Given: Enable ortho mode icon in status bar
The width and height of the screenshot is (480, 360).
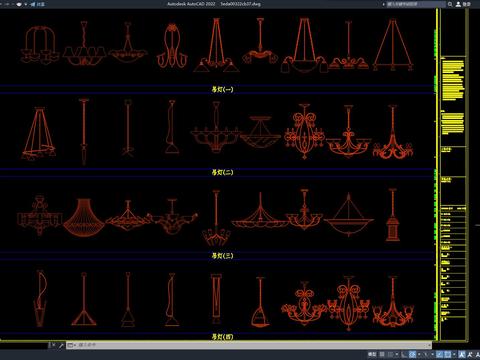Looking at the screenshot, I should pos(404,354).
